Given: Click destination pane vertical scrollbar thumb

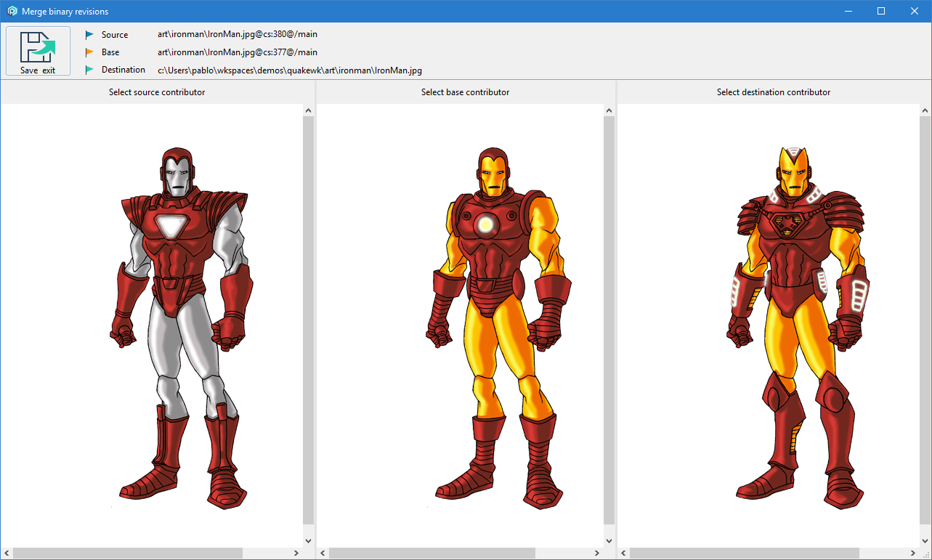Looking at the screenshot, I should coord(925,320).
